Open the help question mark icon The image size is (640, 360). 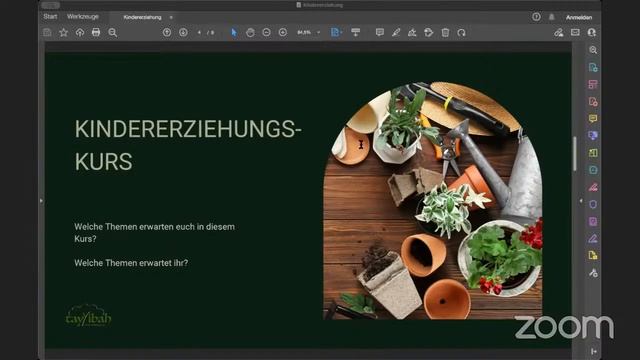click(x=536, y=17)
